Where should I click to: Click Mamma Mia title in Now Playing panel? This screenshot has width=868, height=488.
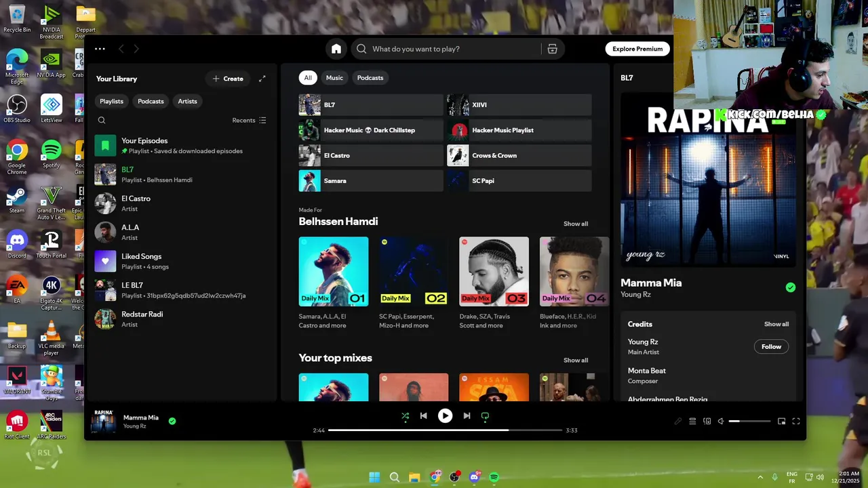[x=651, y=283]
